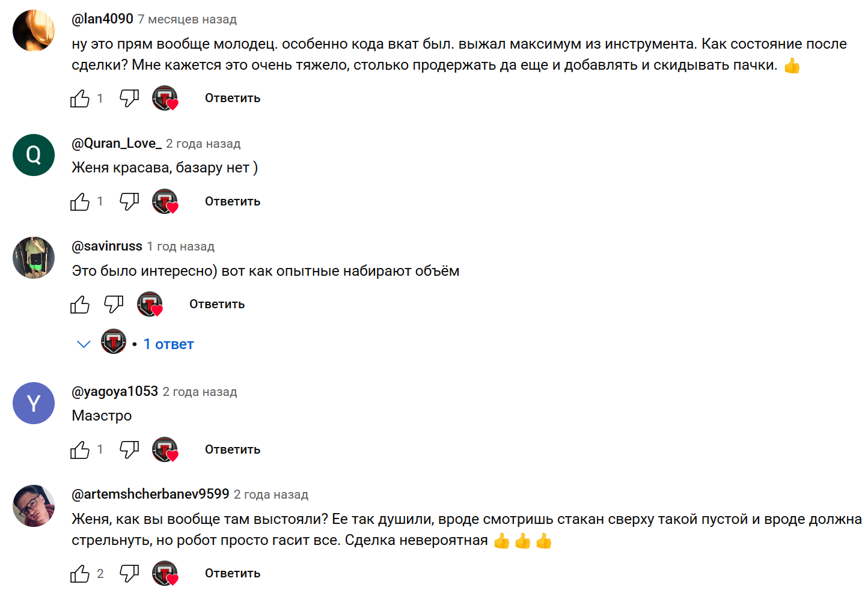Reply to @lan4090 using 'Ответить'
This screenshot has width=868, height=590.
point(233,98)
